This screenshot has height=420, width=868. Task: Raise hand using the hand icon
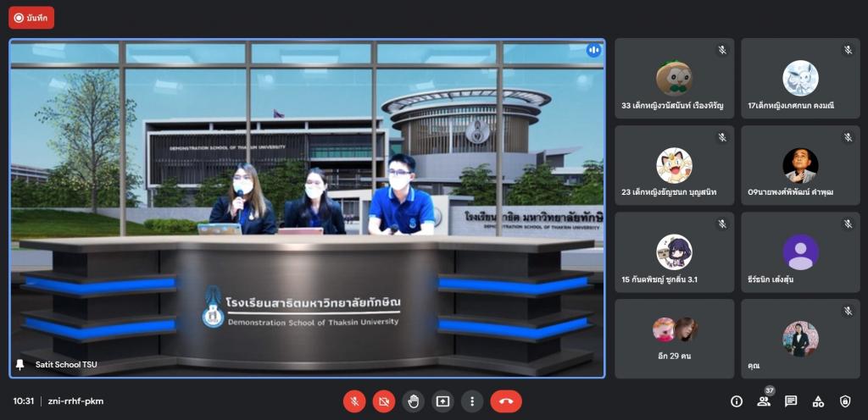tap(413, 401)
